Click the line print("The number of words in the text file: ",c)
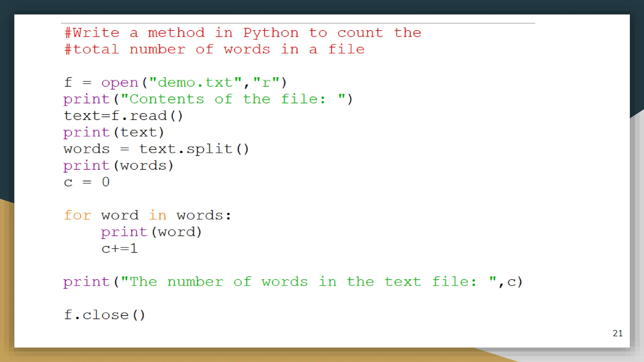This screenshot has height=362, width=644. (293, 282)
